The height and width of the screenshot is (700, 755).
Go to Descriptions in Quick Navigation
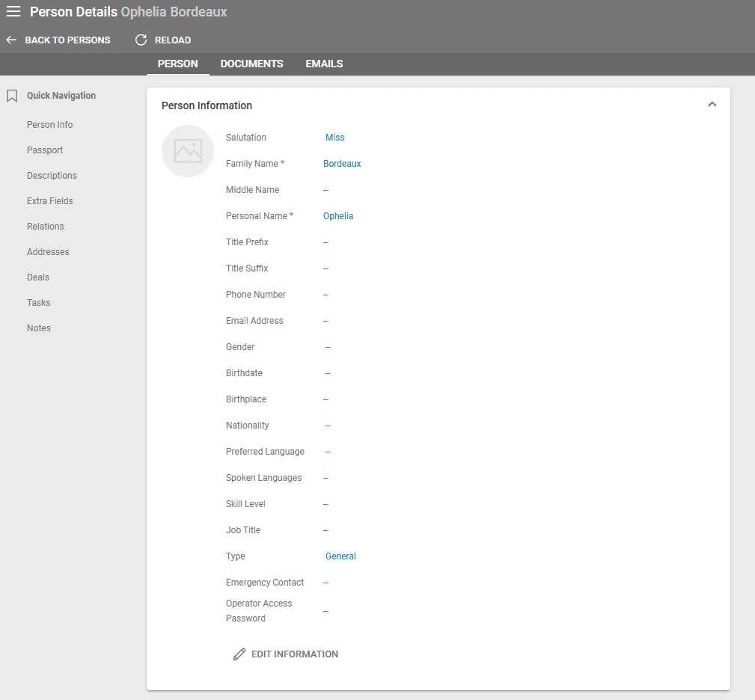52,176
